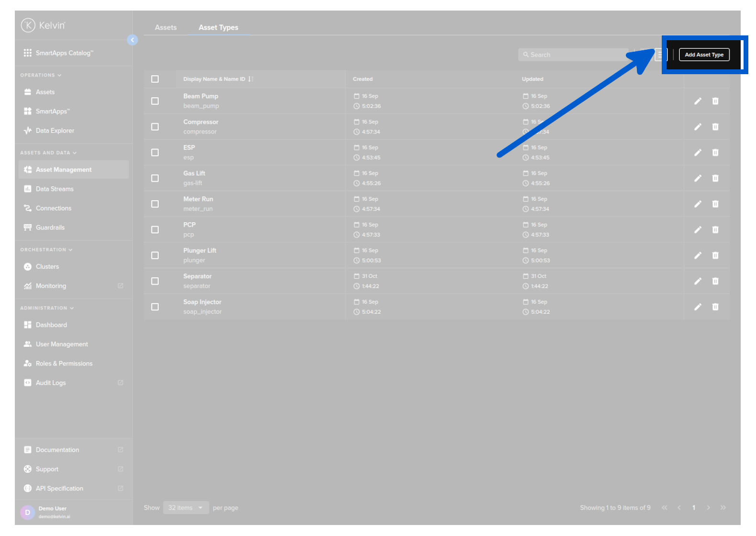Screen dimensions: 756x536
Task: Click the edit pencil for Gas Lift
Action: tap(698, 178)
